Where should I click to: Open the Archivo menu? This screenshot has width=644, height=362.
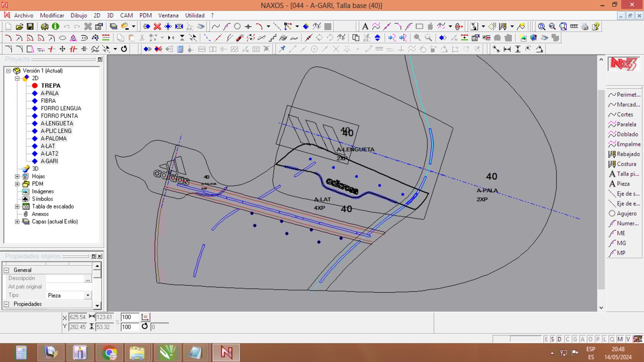click(x=24, y=15)
